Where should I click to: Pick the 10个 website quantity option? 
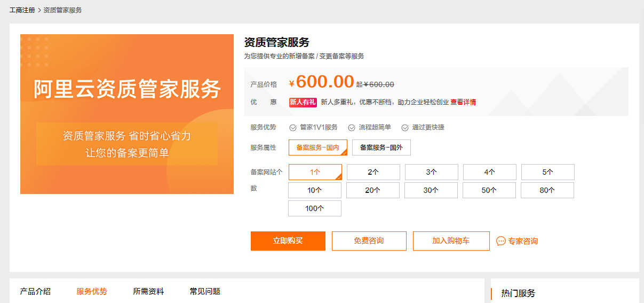314,190
